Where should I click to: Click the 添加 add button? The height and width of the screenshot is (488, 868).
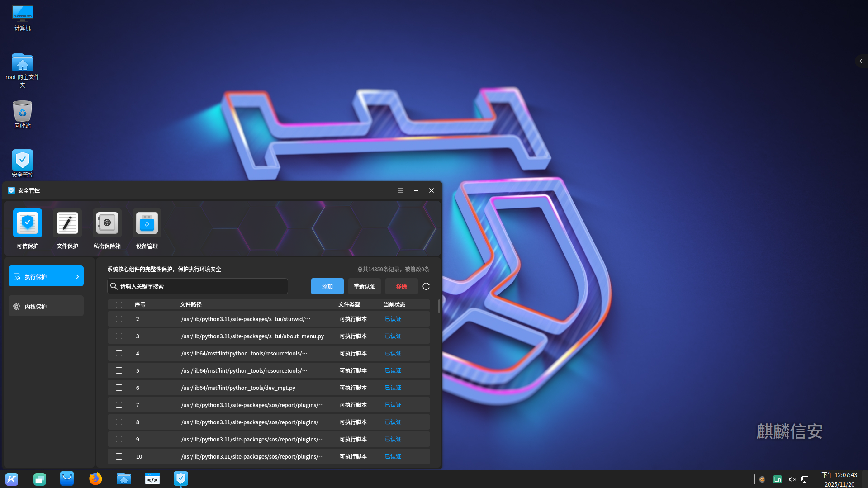click(x=327, y=286)
